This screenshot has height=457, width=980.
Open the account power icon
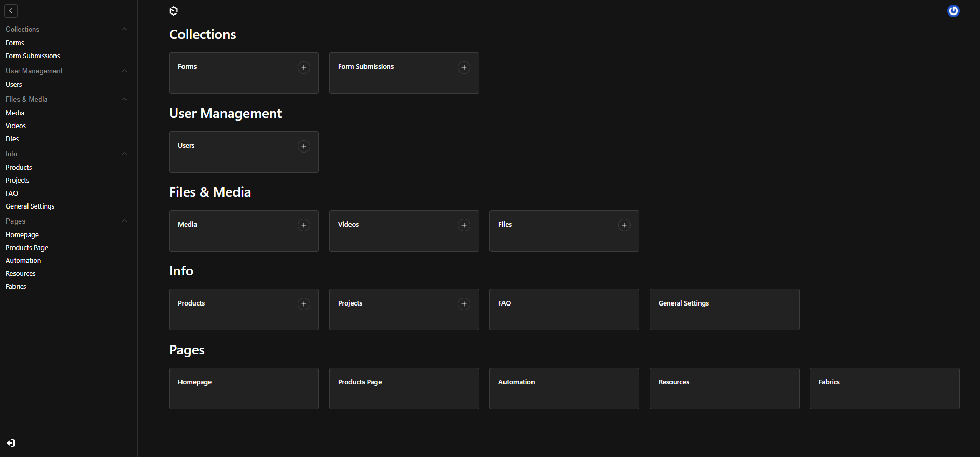[x=953, y=11]
